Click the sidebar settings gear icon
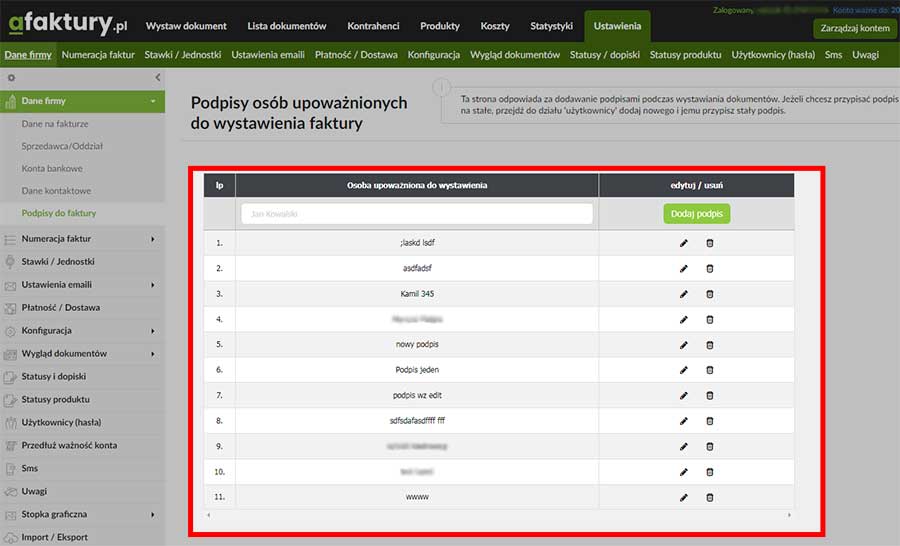This screenshot has height=546, width=900. click(x=11, y=78)
